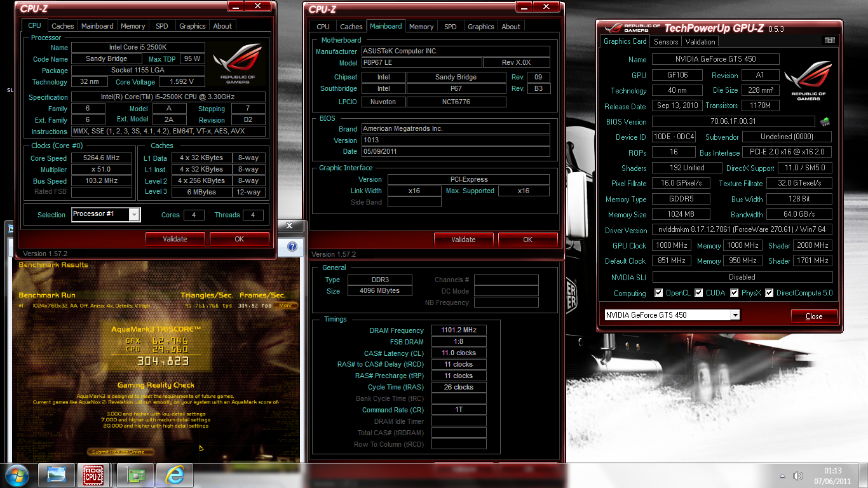Screen dimensions: 868x488
Task: Select SPD tab in left CPU-Z window
Action: (x=162, y=26)
